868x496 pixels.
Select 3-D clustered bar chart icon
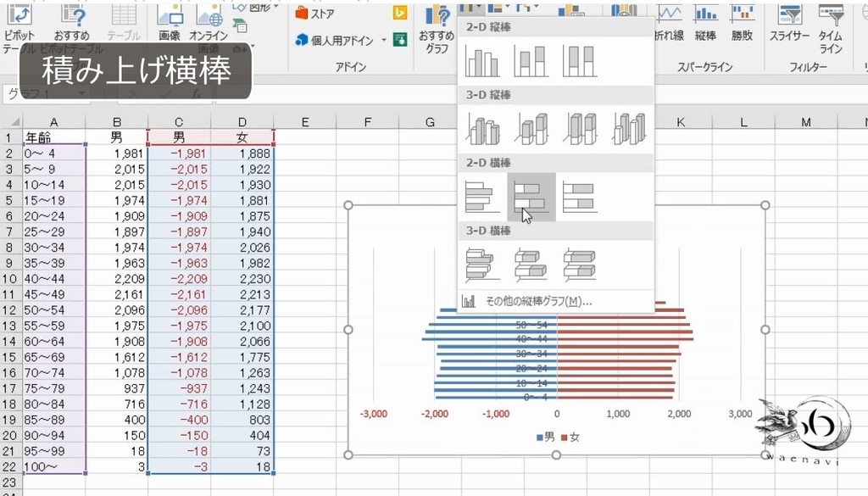coord(482,265)
